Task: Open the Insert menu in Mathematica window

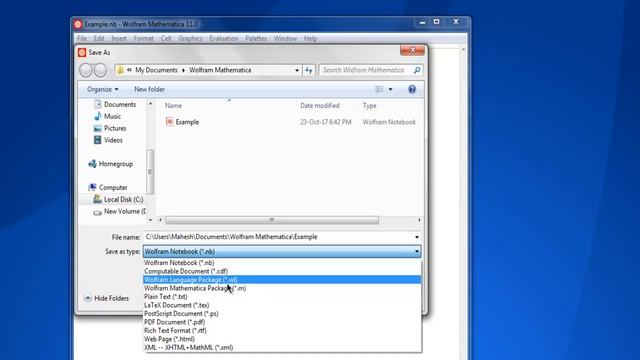Action: (119, 38)
